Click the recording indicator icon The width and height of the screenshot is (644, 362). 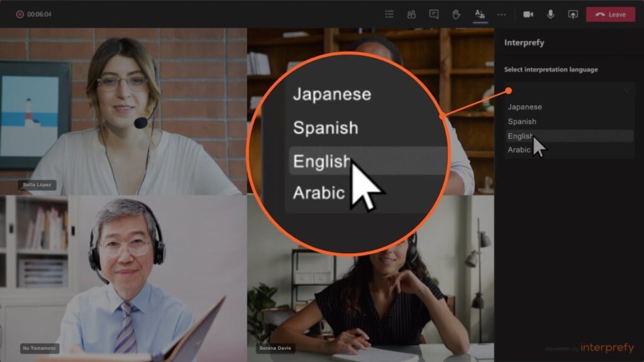pyautogui.click(x=20, y=14)
